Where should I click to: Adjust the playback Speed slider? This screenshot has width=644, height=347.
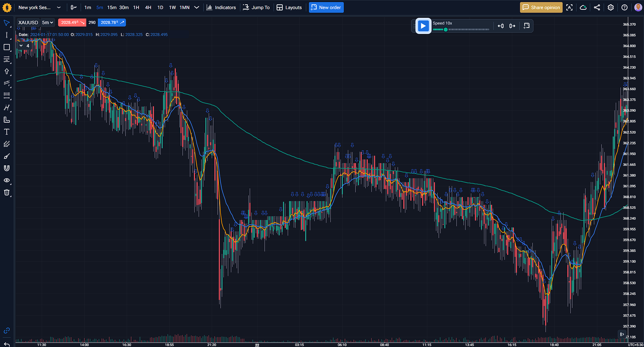point(446,30)
